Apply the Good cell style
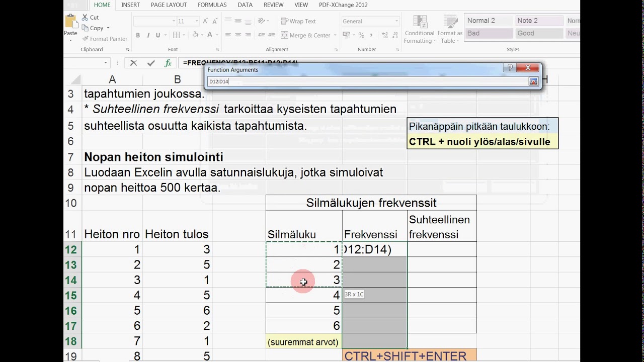 [539, 33]
